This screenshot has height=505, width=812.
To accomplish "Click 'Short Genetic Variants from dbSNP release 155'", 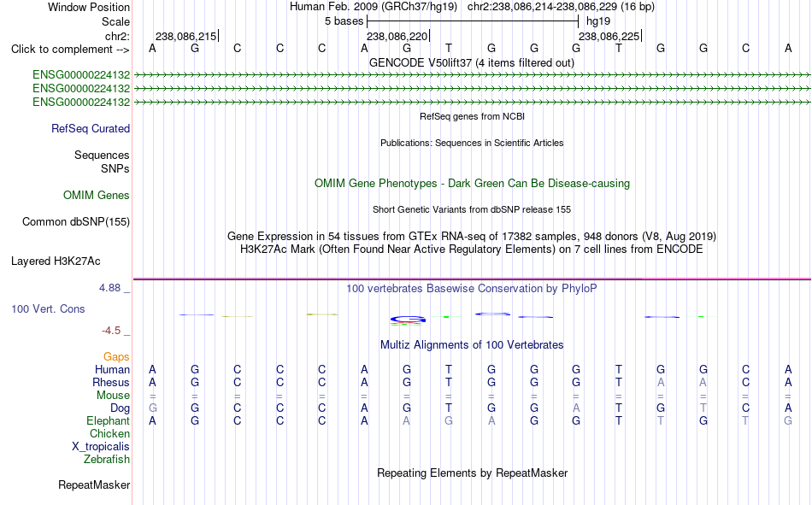I will pos(472,209).
